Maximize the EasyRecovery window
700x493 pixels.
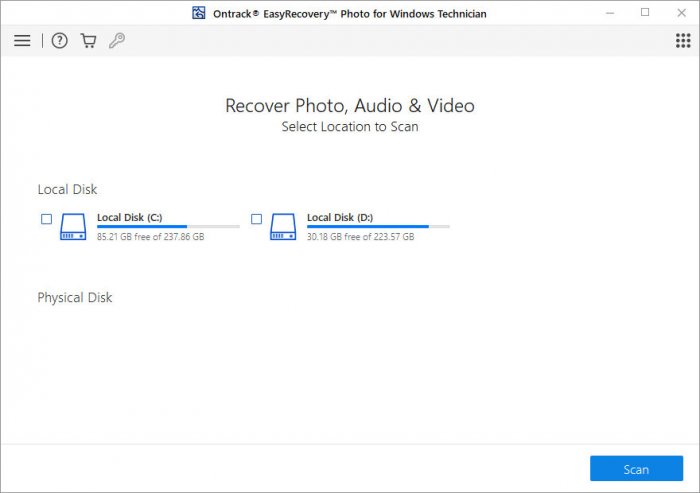tap(645, 13)
